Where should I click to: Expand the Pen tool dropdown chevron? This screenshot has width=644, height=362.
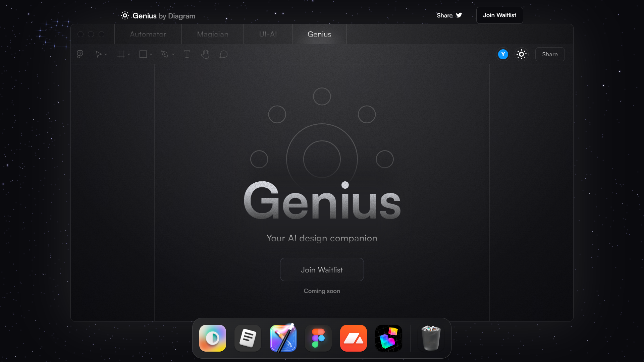173,54
